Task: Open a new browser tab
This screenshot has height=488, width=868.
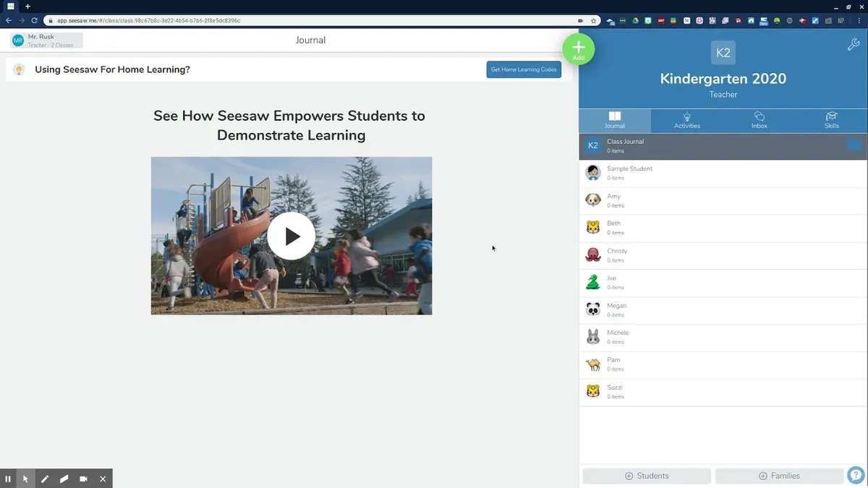Action: pos(28,6)
